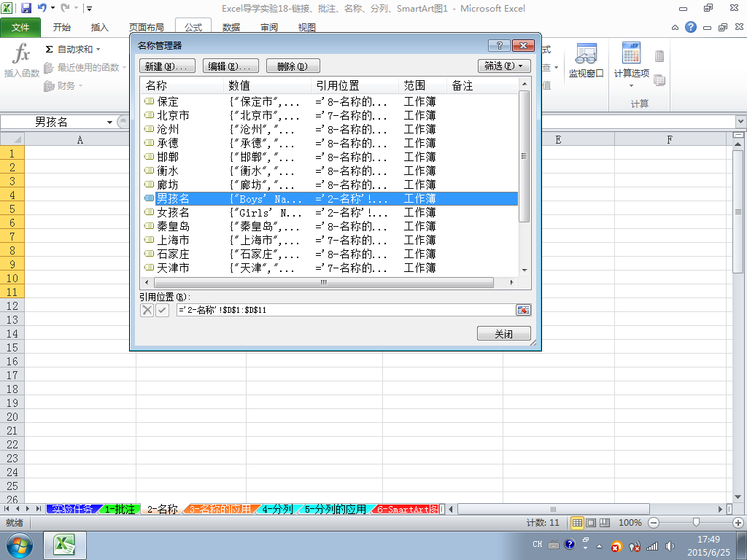Screen dimensions: 747x560
Task: Open Windows Start menu
Action: 20,545
